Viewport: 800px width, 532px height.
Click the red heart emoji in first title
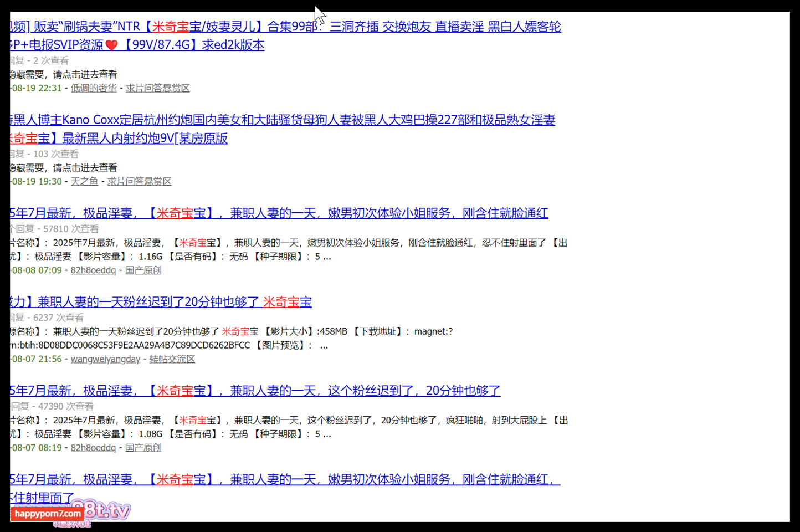point(112,45)
